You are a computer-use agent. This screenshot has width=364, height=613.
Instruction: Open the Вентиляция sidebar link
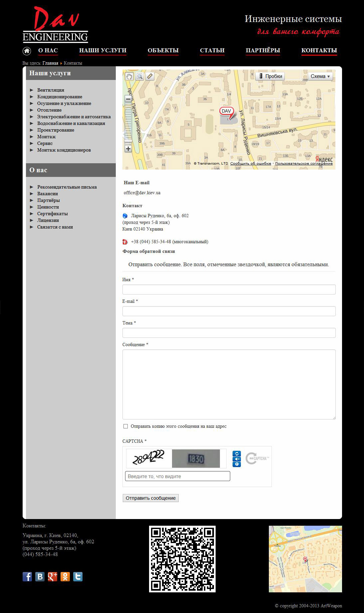point(51,90)
